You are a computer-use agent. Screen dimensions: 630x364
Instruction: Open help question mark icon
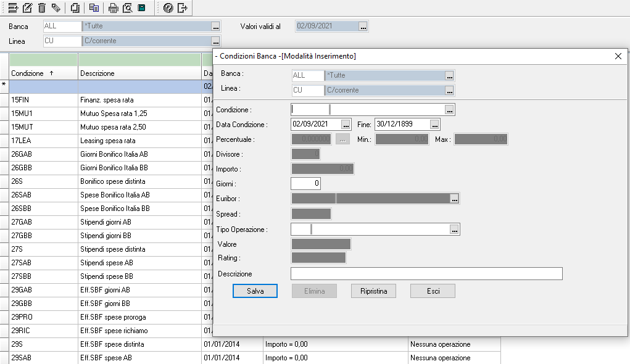point(168,8)
